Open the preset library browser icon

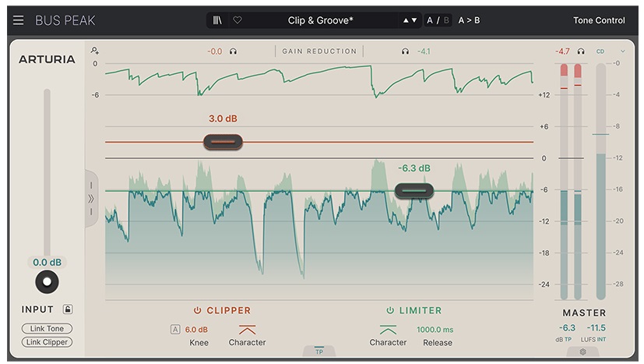pos(217,20)
